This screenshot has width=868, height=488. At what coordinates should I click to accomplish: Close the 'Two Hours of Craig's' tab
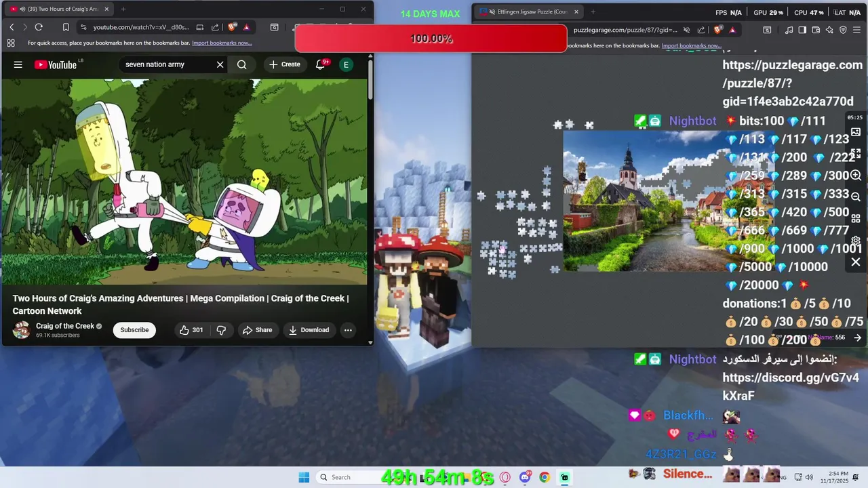tap(106, 9)
